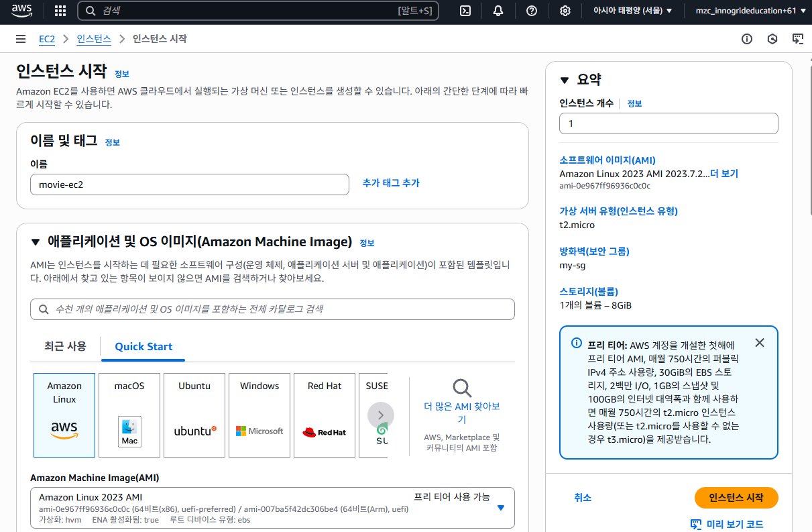This screenshot has height=532, width=812.
Task: Switch to the Quick Start tab
Action: [143, 347]
